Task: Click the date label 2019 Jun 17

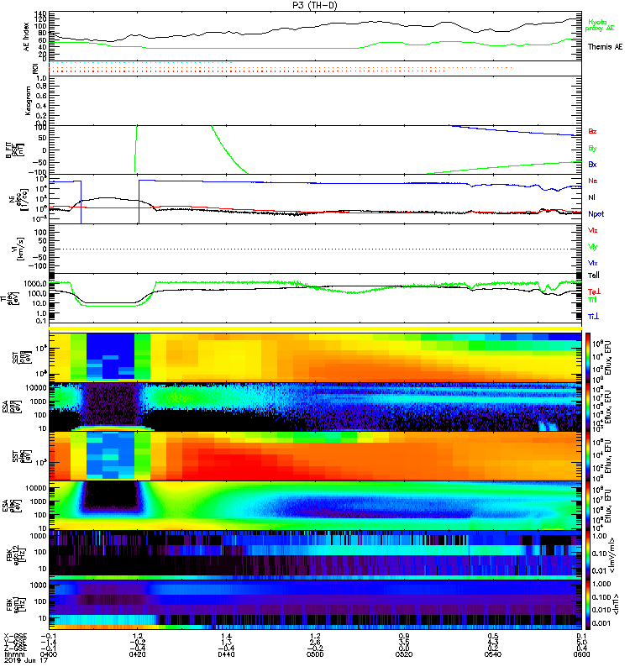Action: (26, 661)
